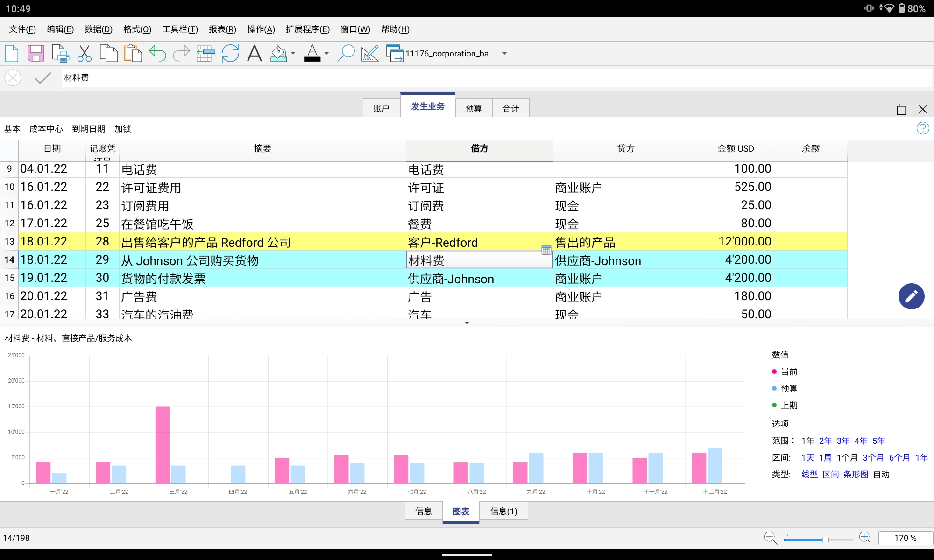Confirm cell edit with the checkmark
The width and height of the screenshot is (934, 560).
(x=42, y=77)
